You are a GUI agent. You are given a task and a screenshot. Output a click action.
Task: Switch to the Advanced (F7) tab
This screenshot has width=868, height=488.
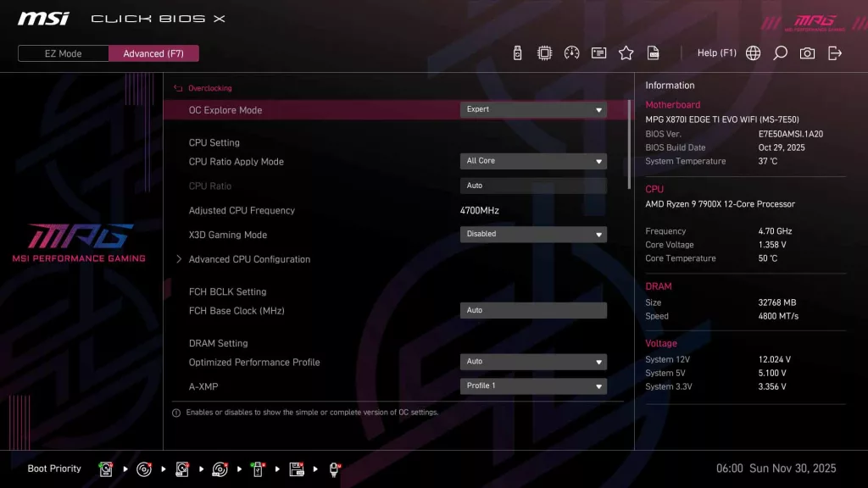coord(153,53)
